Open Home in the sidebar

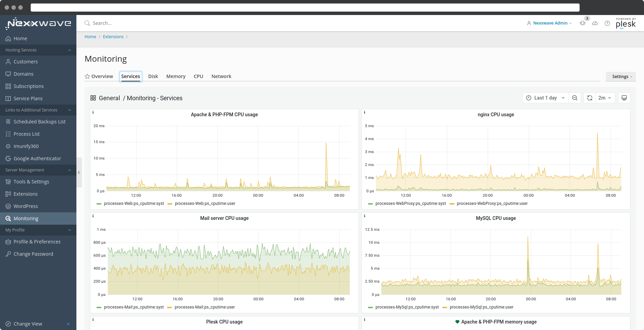click(38, 39)
